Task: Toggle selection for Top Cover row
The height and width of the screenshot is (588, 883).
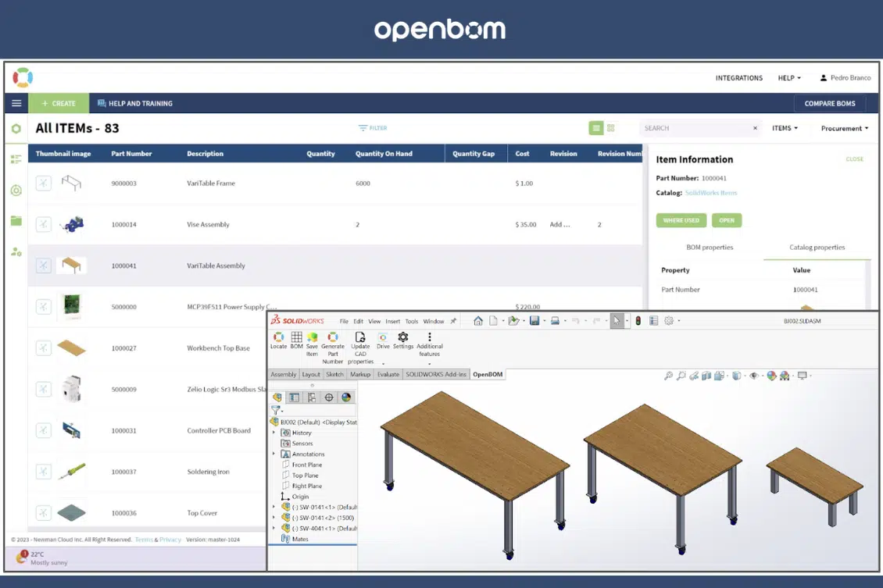Action: (x=43, y=512)
